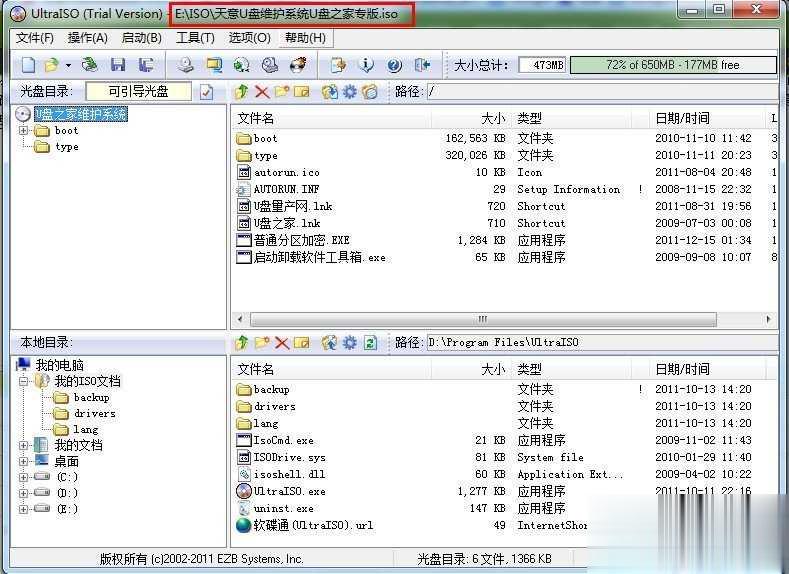
Task: Collapse the 我的ISO文档 tree node
Action: 23,381
